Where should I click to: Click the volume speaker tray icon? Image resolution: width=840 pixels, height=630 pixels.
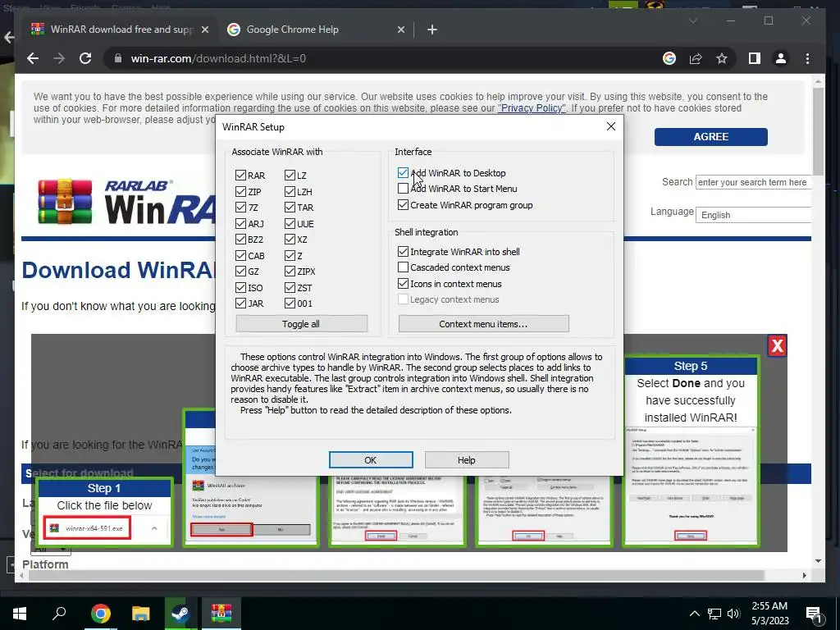click(x=733, y=614)
